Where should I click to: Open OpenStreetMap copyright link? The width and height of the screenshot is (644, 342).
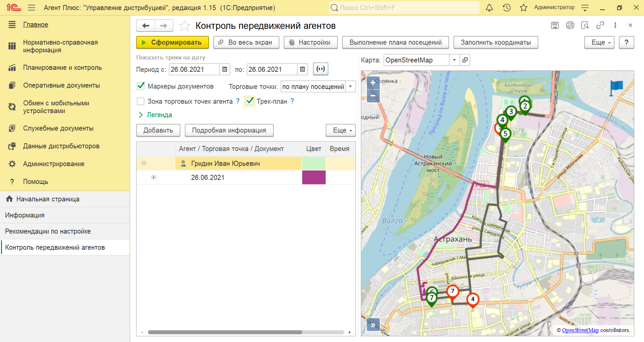580,330
